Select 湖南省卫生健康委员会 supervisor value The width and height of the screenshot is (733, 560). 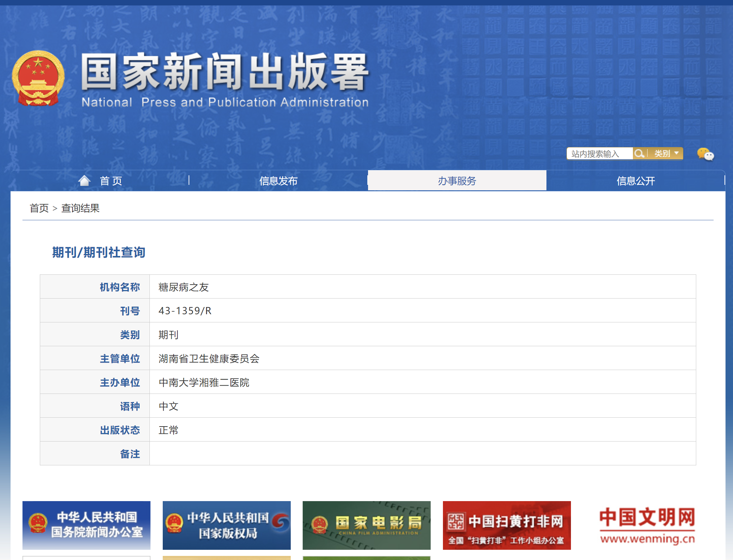pos(209,358)
